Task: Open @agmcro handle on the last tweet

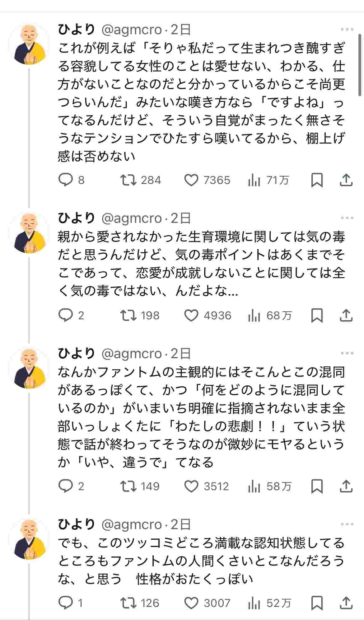Action: coord(132,525)
